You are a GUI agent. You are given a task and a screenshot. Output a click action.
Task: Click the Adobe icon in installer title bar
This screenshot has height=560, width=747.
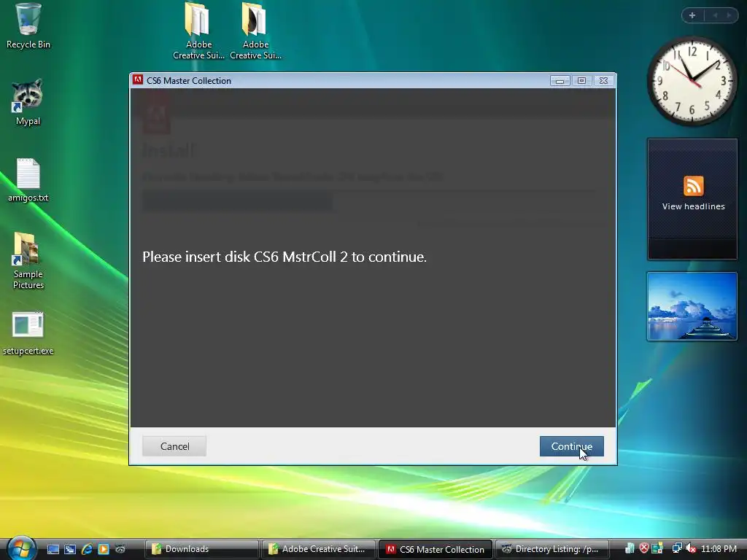point(138,80)
